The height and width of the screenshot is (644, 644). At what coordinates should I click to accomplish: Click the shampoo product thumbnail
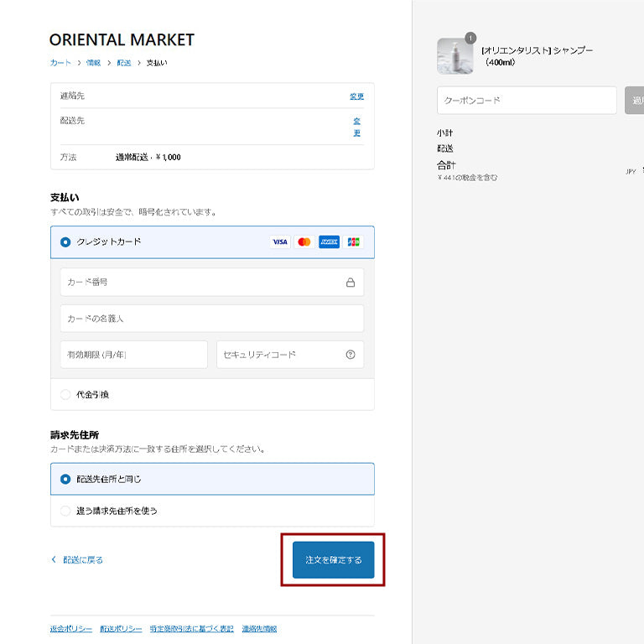pos(455,56)
